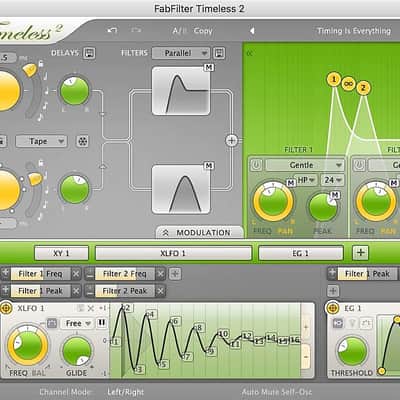Click the Copy button
This screenshot has height=400, width=400.
click(x=203, y=31)
